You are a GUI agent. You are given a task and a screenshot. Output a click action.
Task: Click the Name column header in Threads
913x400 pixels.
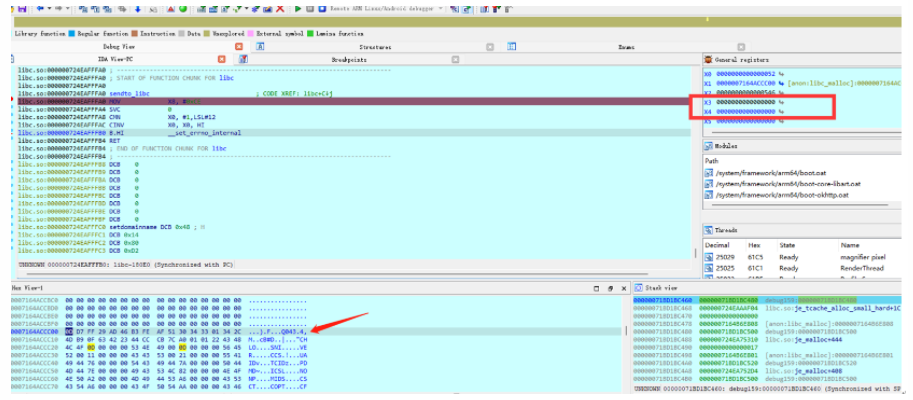[848, 245]
